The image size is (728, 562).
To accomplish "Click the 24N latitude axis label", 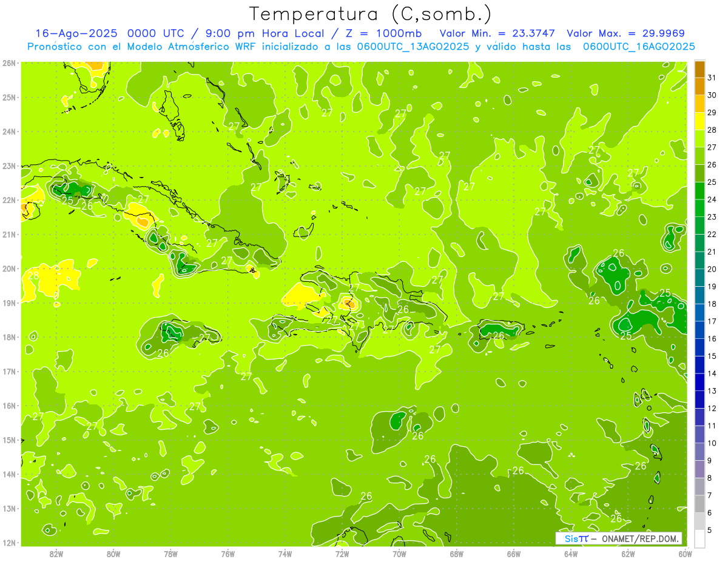I will (x=8, y=132).
